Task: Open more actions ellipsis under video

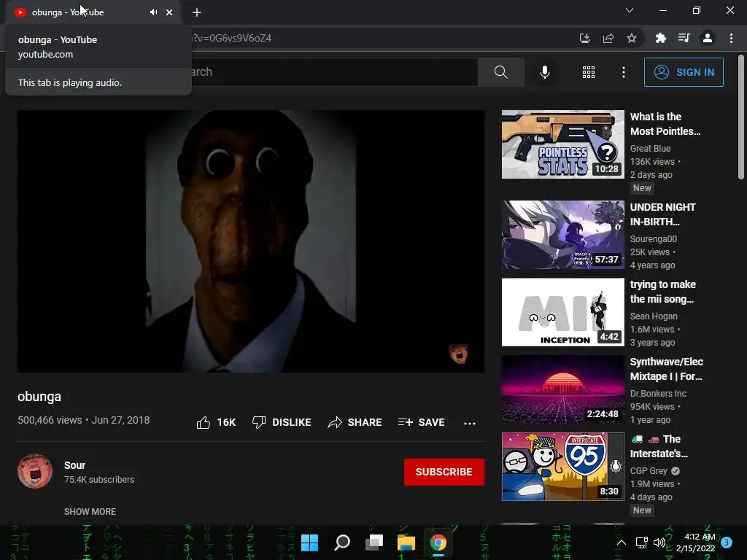Action: (x=470, y=423)
